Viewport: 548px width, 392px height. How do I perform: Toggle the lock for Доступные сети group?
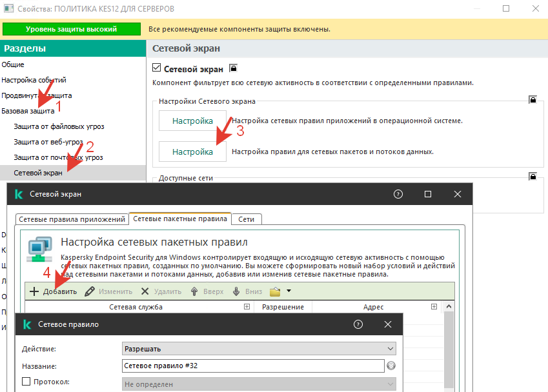533,176
